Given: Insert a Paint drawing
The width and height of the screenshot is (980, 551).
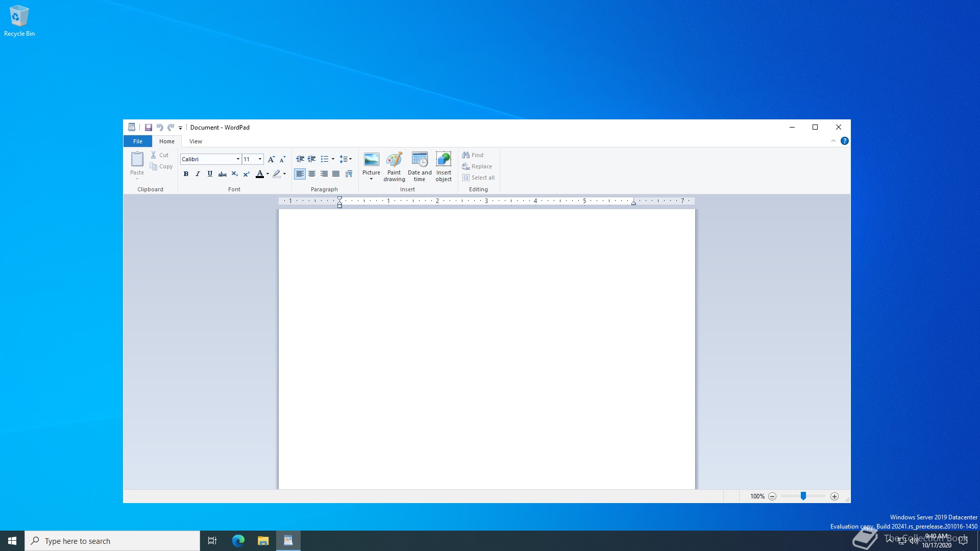Looking at the screenshot, I should [x=394, y=166].
